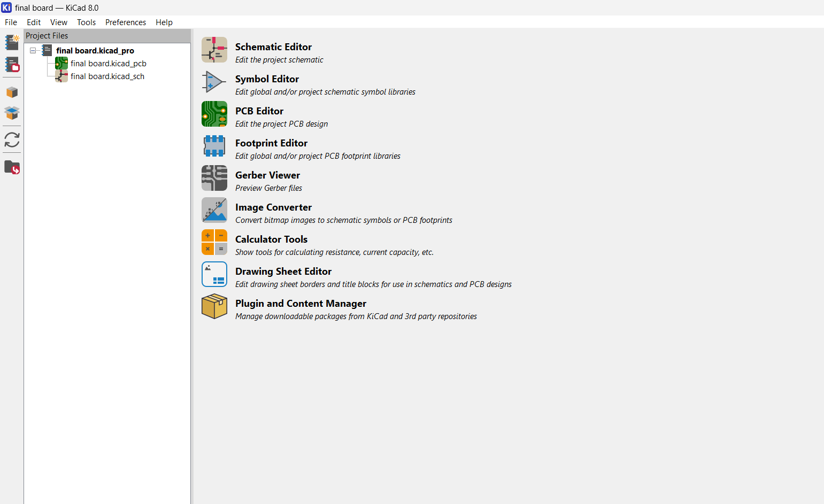Viewport: 824px width, 504px height.
Task: Open project folder in file explorer icon
Action: pos(12,167)
